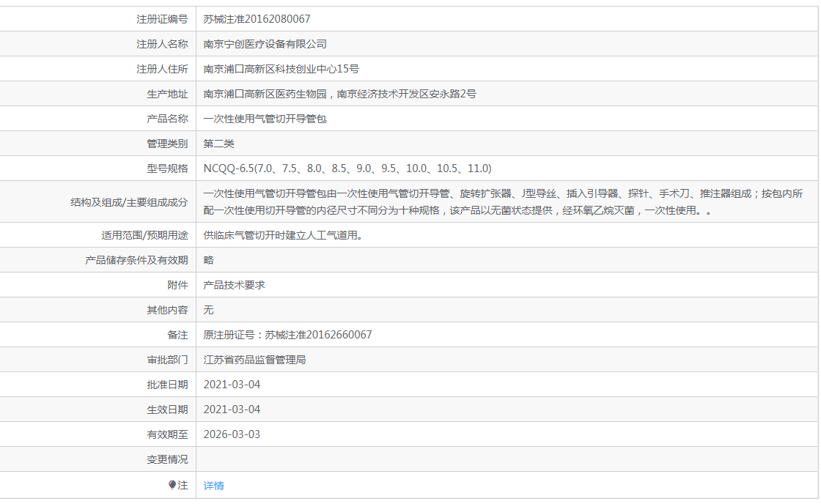Open the 详情 link in the 注 row
821x504 pixels.
[x=213, y=486]
